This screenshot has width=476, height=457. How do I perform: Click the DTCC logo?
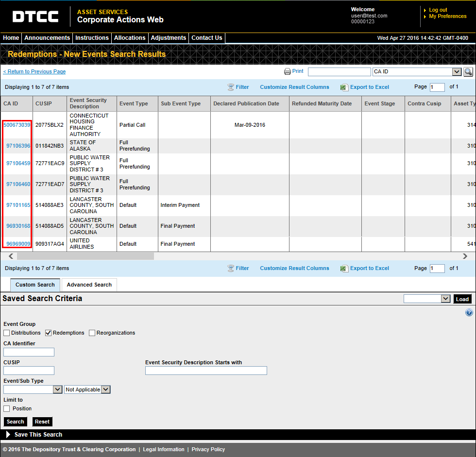click(35, 17)
